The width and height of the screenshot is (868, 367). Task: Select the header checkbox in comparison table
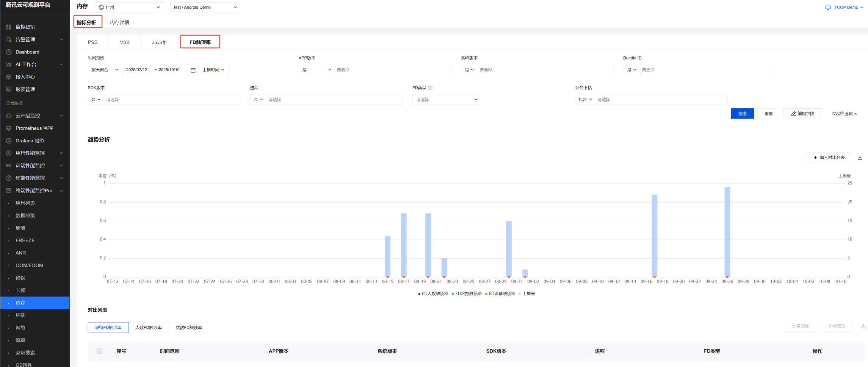point(99,351)
